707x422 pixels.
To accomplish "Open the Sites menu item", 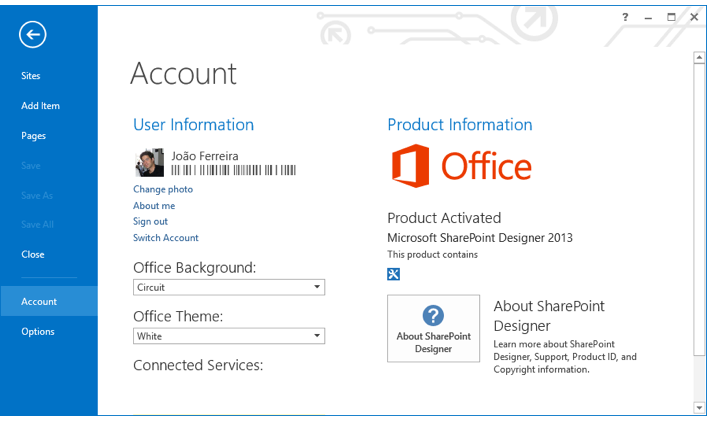I will [31, 76].
